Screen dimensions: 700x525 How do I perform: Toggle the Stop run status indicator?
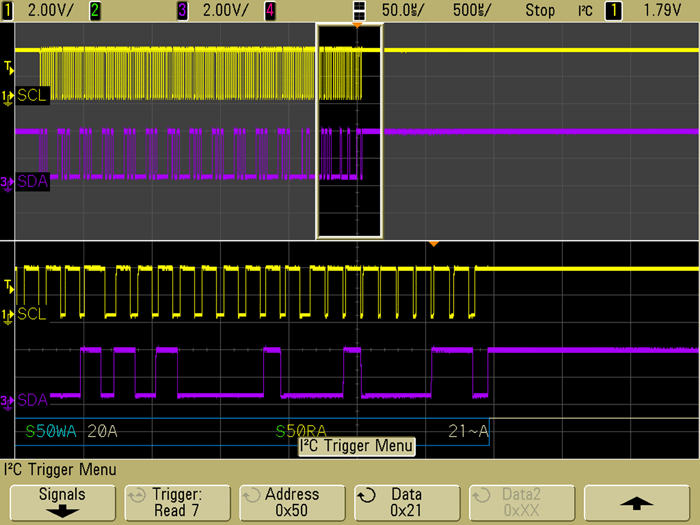pos(540,10)
